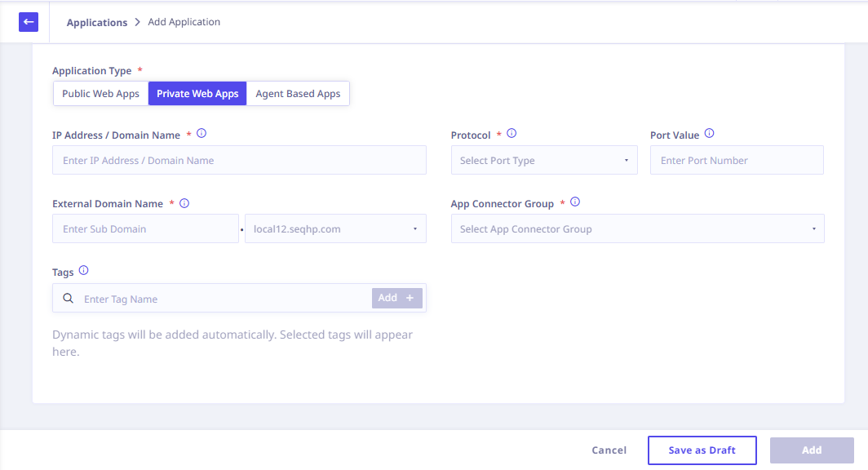Image resolution: width=868 pixels, height=470 pixels.
Task: Click App Connector Group info icon
Action: (575, 202)
